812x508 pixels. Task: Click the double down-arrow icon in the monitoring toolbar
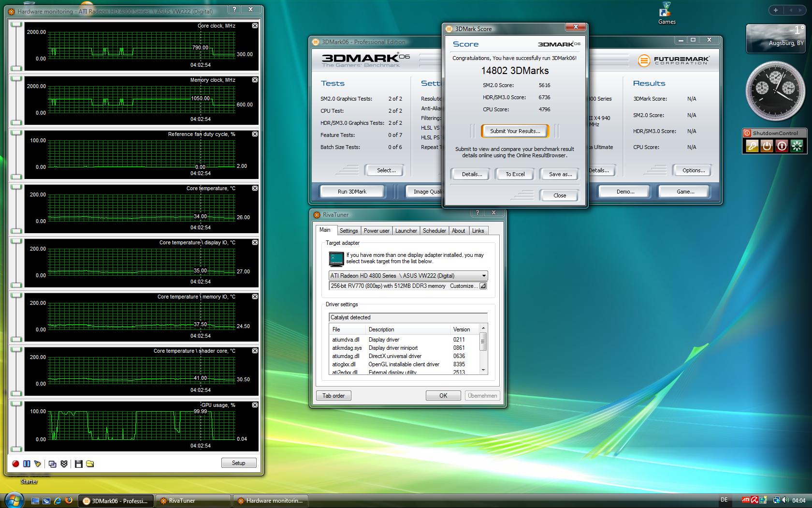pyautogui.click(x=64, y=463)
